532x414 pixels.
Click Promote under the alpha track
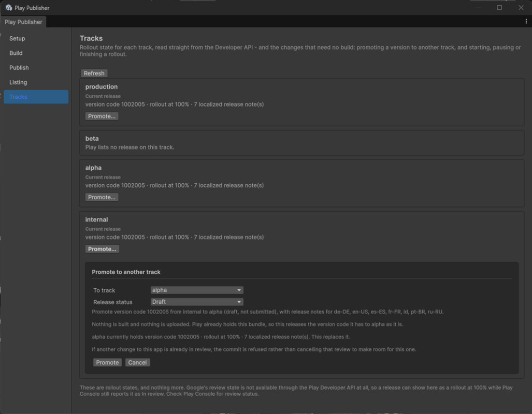[x=102, y=197]
